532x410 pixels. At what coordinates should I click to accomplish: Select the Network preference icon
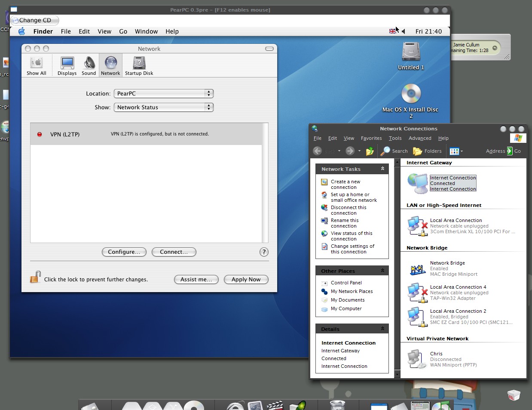click(110, 66)
